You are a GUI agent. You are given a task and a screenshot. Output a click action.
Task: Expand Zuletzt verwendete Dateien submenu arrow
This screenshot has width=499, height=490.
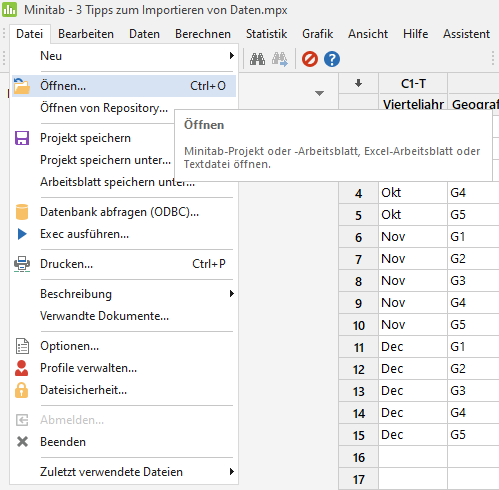pos(232,472)
